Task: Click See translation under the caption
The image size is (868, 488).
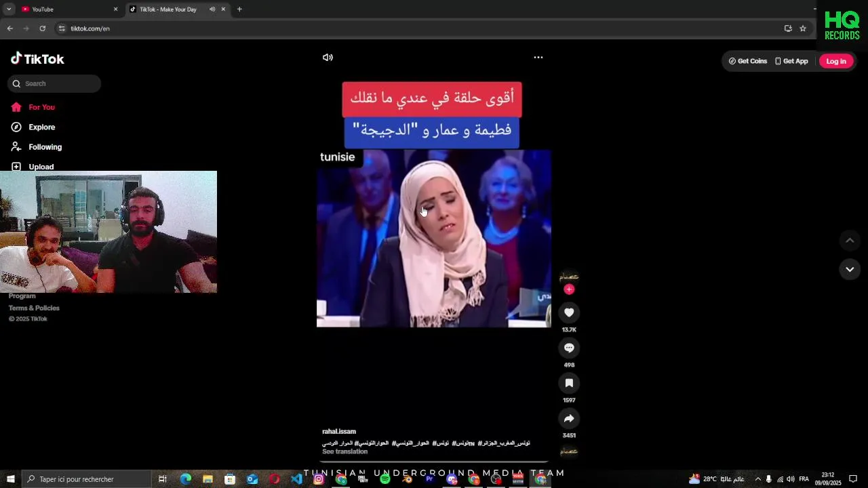Action: tap(344, 451)
